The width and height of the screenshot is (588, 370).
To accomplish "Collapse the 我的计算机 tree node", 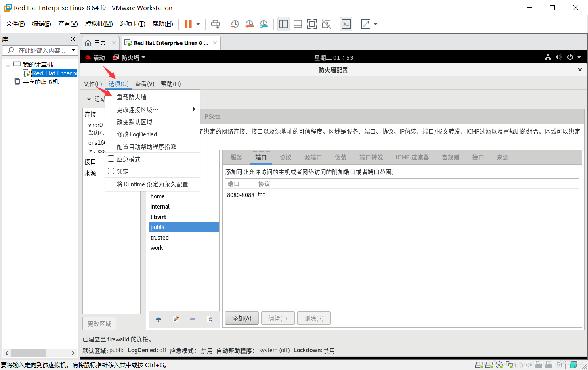I will coord(8,65).
